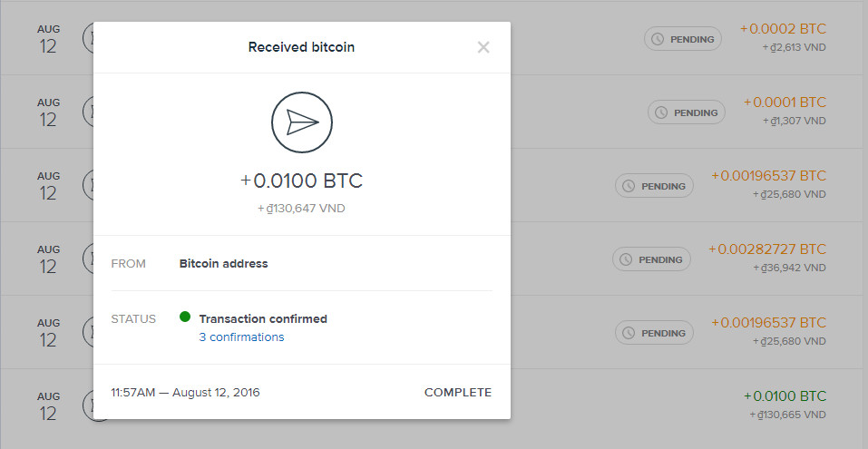Click the +₫130,647 VND value in the dialog
This screenshot has width=868, height=449.
tap(301, 209)
